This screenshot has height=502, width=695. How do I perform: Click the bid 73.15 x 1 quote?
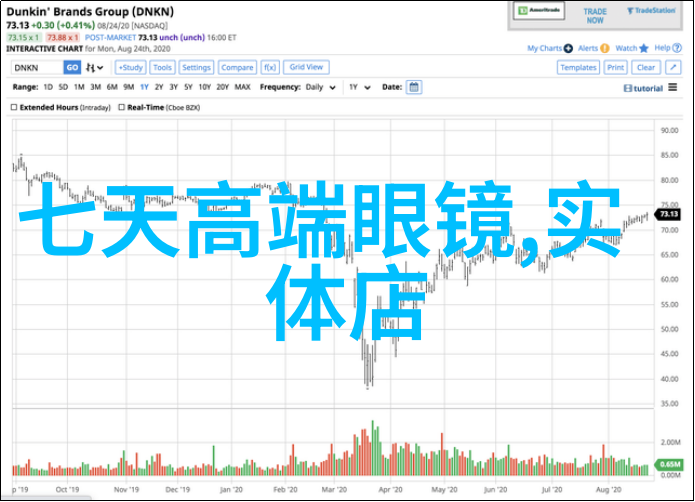[x=24, y=38]
